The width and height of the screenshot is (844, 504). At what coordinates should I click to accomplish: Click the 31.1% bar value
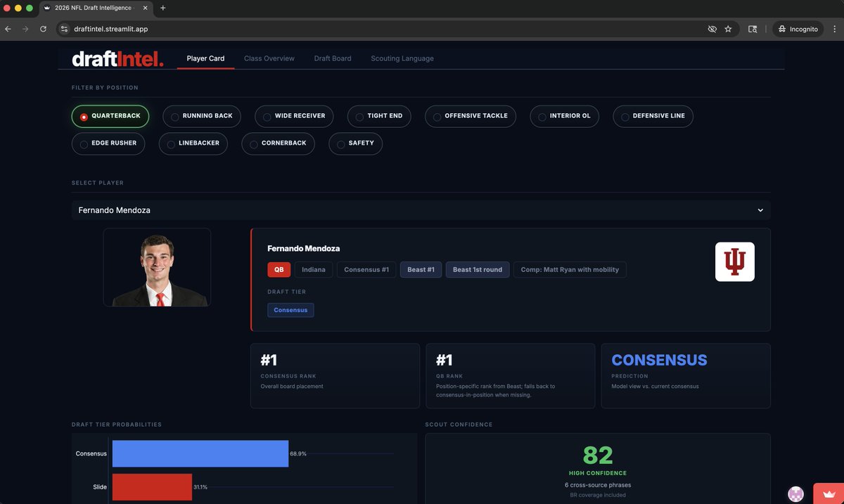pos(201,487)
